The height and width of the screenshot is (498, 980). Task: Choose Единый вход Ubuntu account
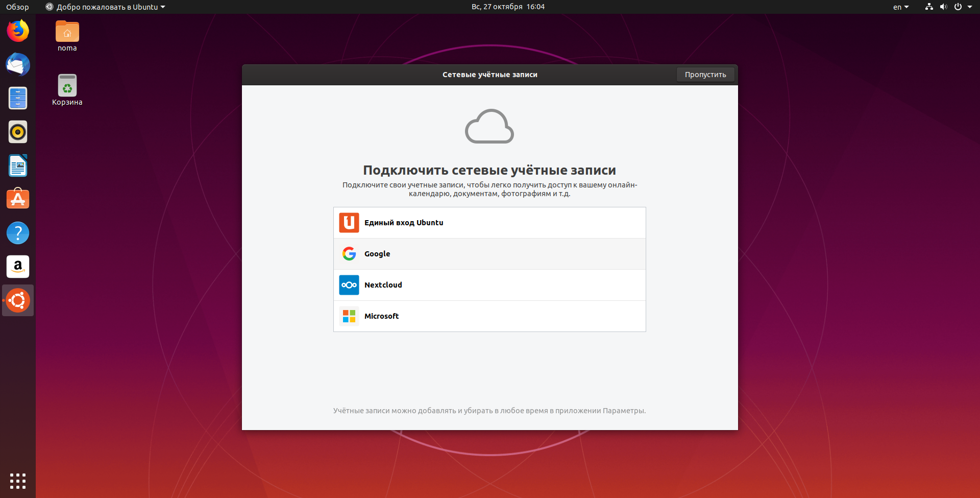489,223
